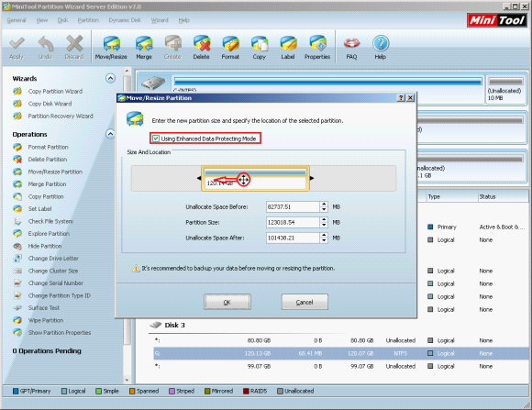
Task: Click the Discard toolbar icon
Action: (x=74, y=48)
